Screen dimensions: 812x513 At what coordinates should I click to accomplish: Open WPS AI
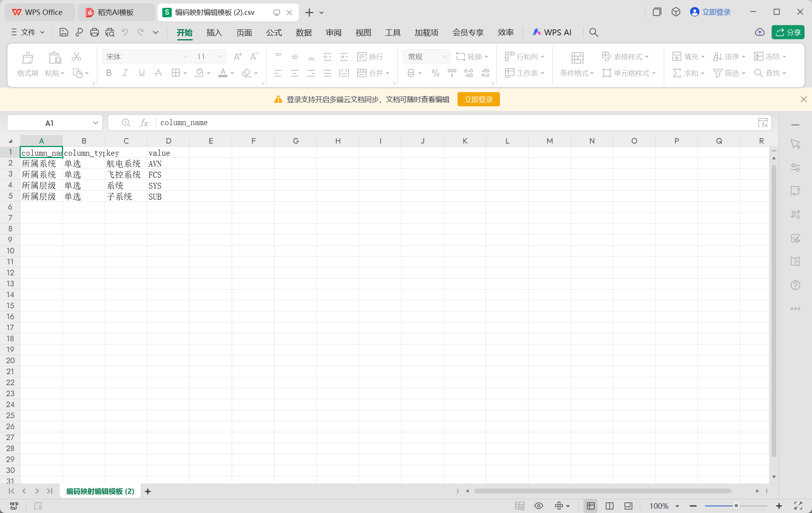(x=552, y=33)
